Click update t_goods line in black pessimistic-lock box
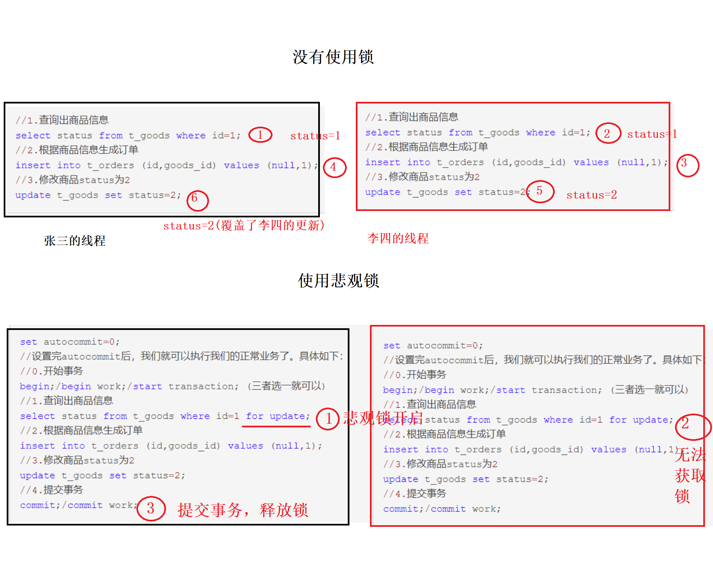 102,475
